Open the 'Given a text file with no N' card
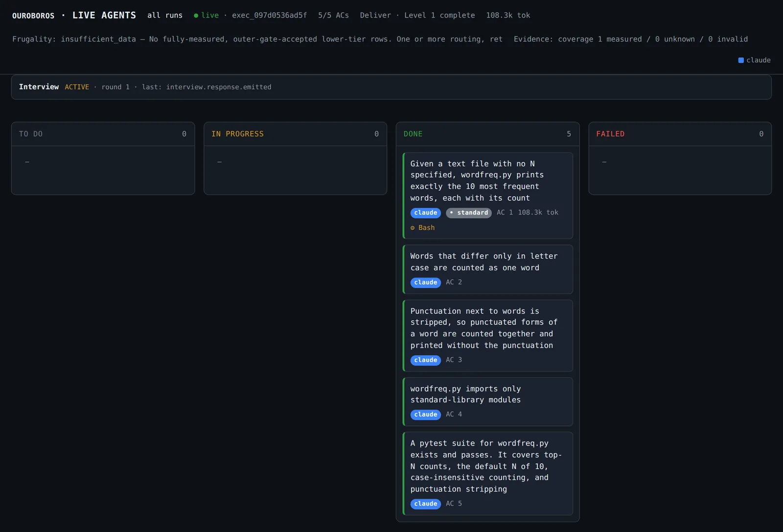Viewport: 783px width, 532px height. click(x=488, y=196)
